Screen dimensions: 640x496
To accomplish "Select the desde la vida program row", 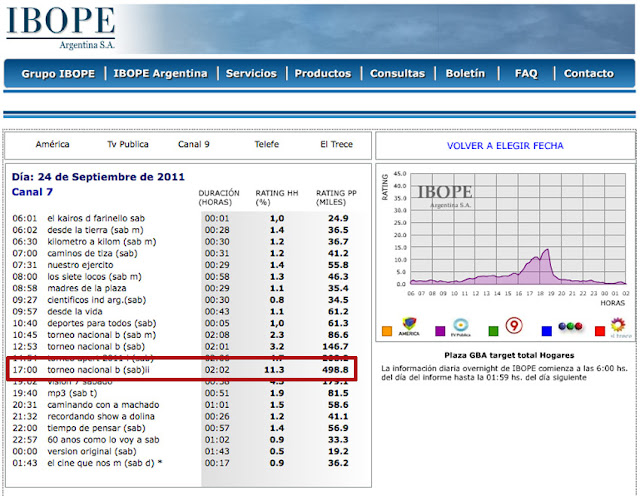I will [180, 311].
